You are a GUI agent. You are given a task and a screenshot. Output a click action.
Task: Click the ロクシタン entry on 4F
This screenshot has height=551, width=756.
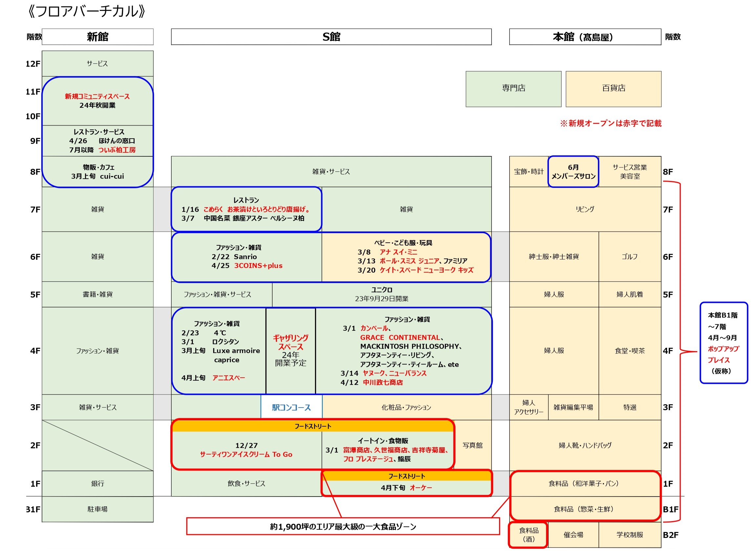coord(210,342)
